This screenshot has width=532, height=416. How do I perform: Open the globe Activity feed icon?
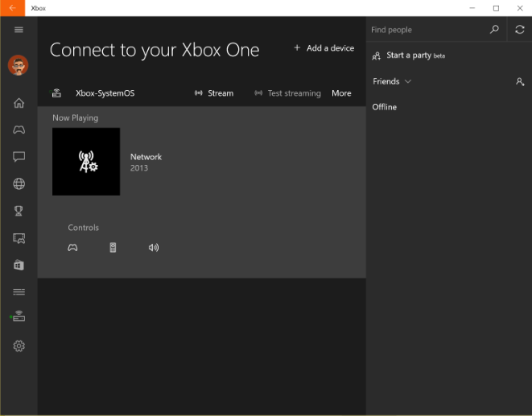tap(19, 183)
